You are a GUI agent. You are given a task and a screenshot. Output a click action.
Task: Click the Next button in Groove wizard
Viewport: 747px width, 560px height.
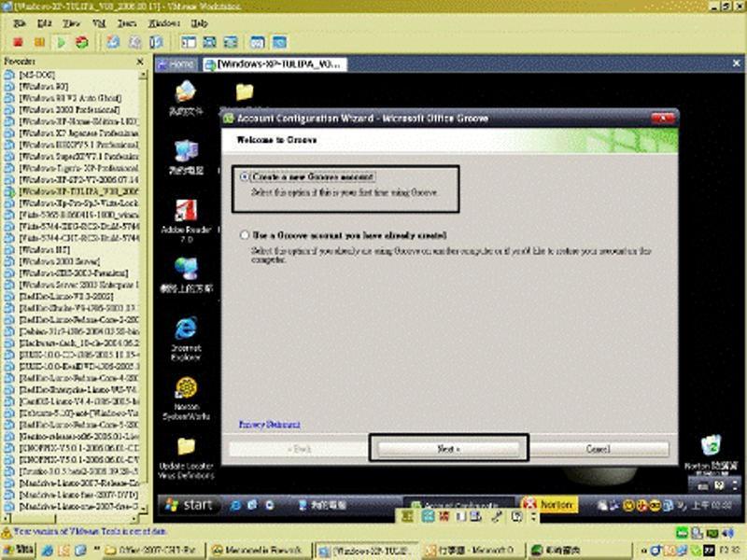click(x=448, y=449)
